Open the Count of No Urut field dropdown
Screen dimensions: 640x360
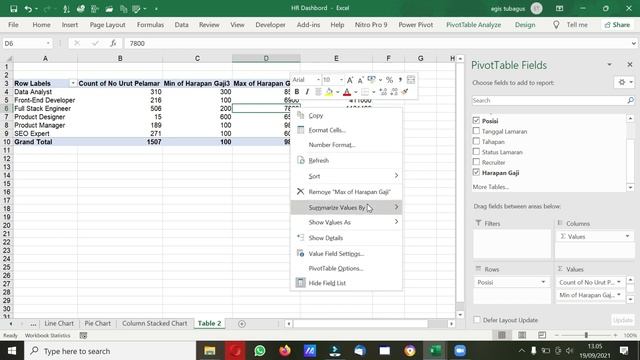click(x=619, y=282)
